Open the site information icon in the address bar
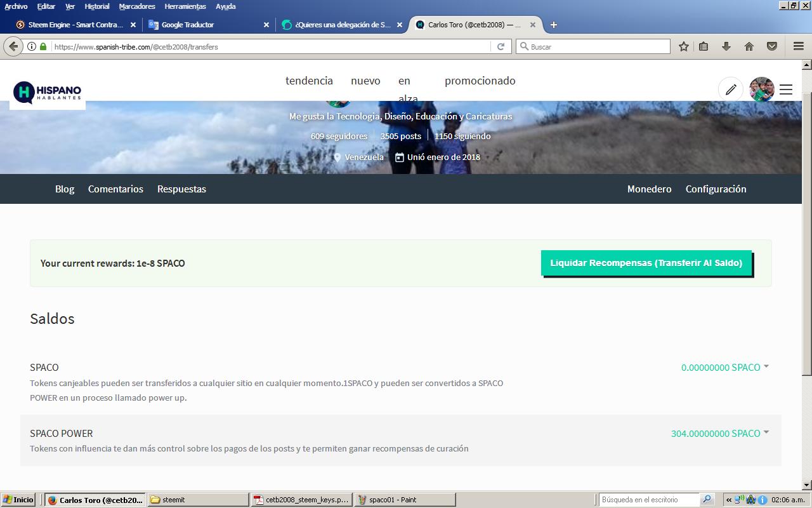The width and height of the screenshot is (812, 508). [31, 46]
